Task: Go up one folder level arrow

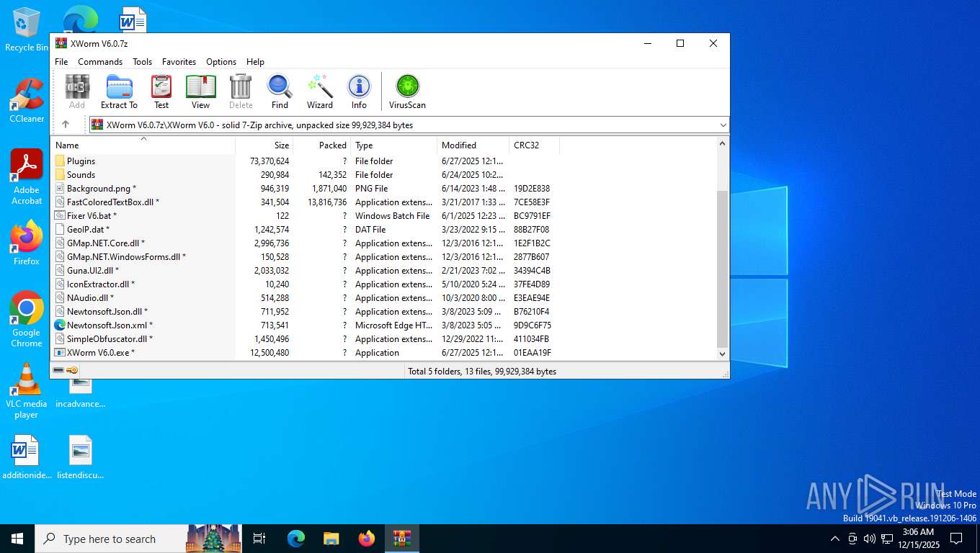Action: [x=66, y=125]
